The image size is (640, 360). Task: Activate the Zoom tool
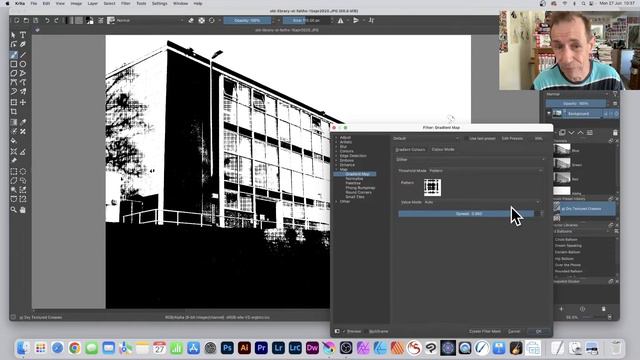tap(14, 210)
